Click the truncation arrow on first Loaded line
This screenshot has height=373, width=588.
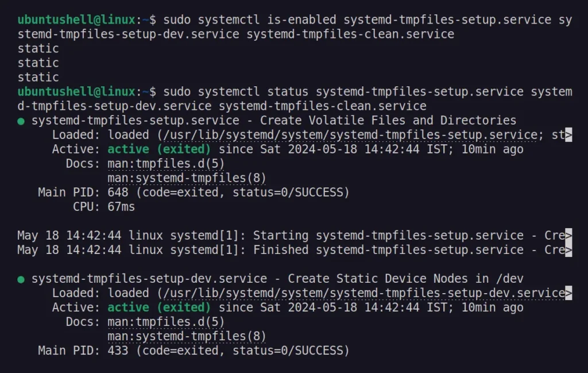(x=568, y=134)
